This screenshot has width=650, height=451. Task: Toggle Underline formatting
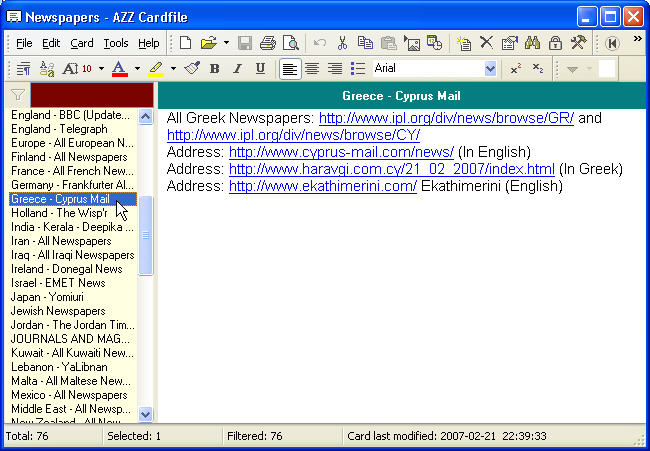[260, 68]
